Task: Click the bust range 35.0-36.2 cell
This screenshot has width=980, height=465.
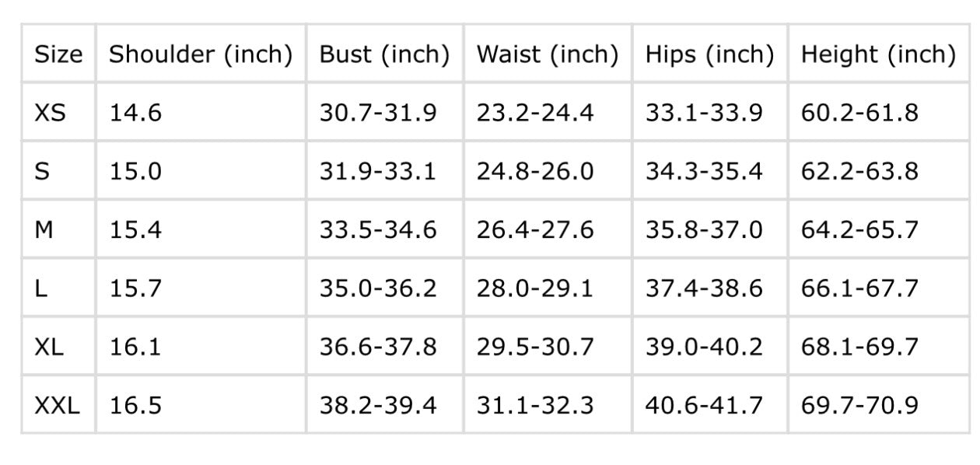Action: [378, 288]
